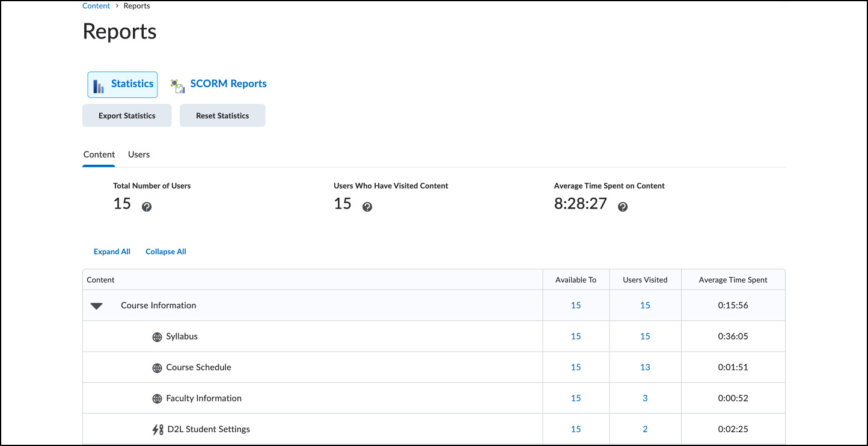
Task: Open Available To count for Faculty Information
Action: (576, 399)
